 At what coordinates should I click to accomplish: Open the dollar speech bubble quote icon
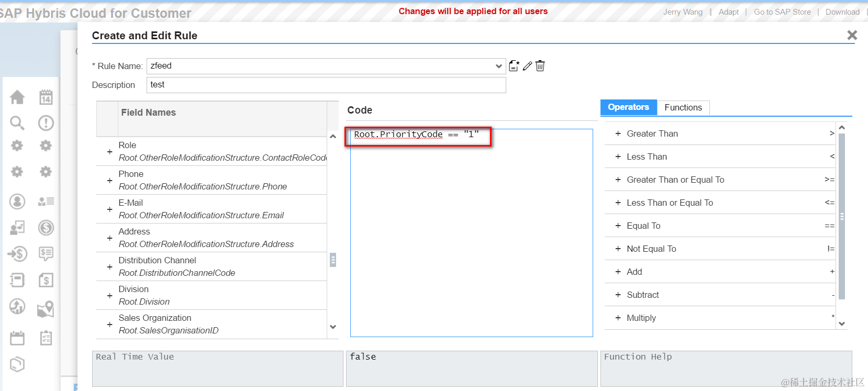46,254
